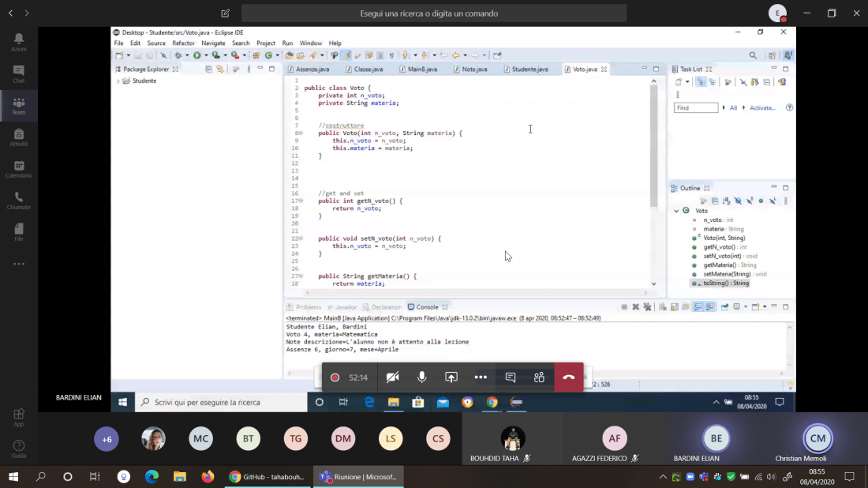Viewport: 868px width, 488px height.
Task: Mute the microphone in meeting toolbar
Action: click(422, 377)
